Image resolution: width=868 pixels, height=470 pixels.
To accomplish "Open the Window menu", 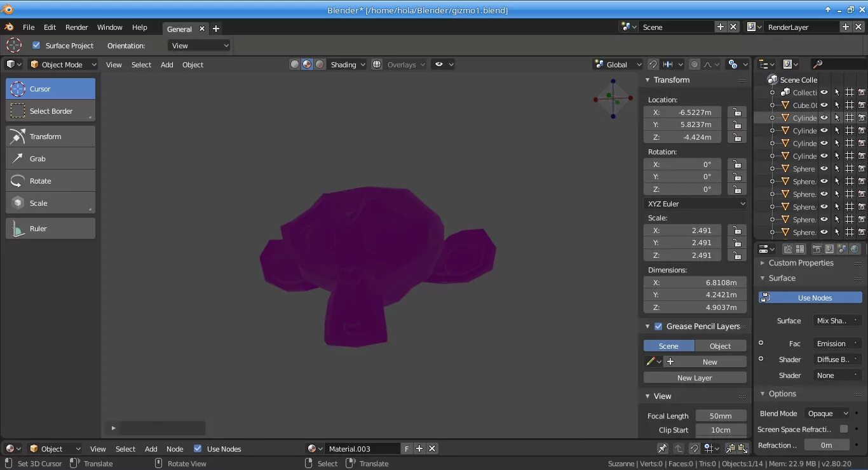I will 109,27.
